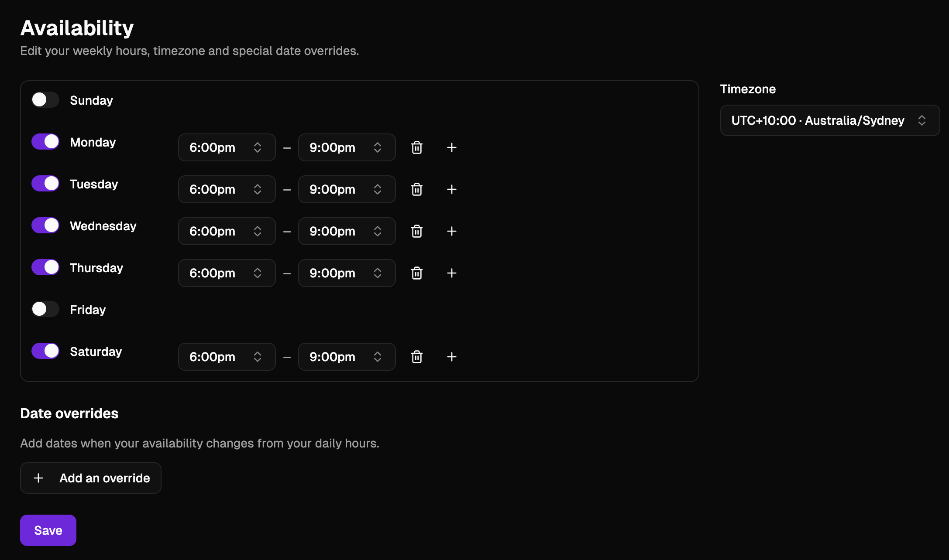Open Thursday's end time selector
Screen dimensions: 949x560
point(347,273)
